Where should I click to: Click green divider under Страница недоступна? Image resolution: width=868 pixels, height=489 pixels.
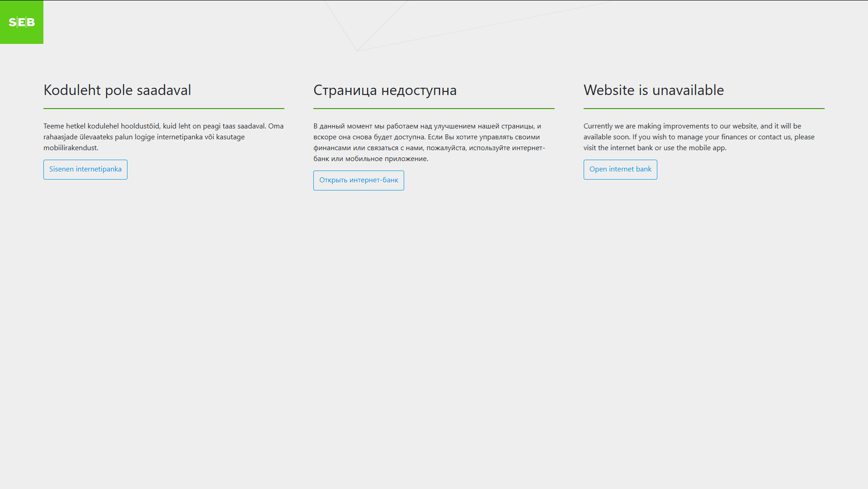[x=434, y=109]
